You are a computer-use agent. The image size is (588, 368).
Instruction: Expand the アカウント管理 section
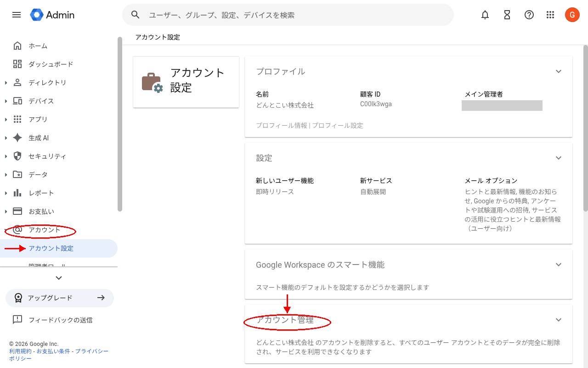(x=559, y=319)
